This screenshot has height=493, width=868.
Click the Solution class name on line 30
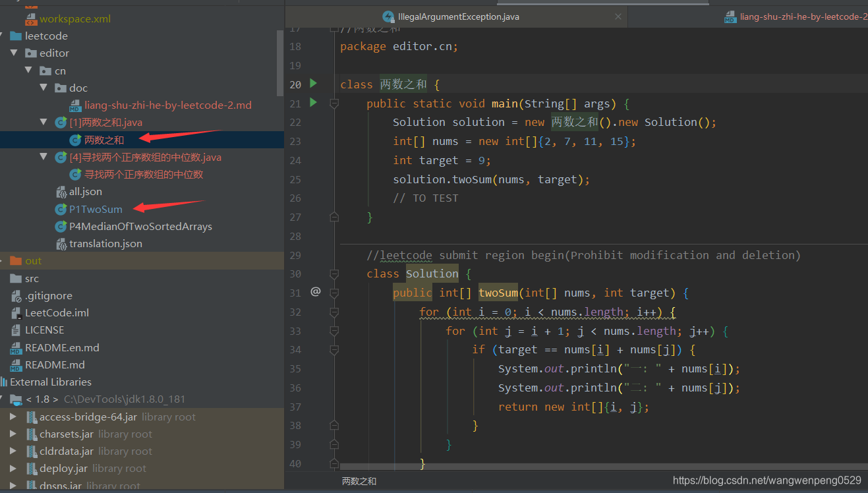point(432,274)
